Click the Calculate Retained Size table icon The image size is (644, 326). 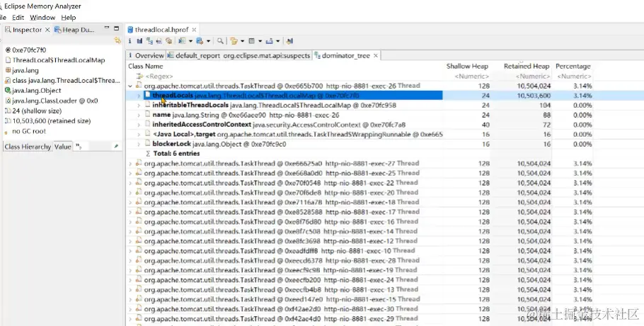pos(252,41)
